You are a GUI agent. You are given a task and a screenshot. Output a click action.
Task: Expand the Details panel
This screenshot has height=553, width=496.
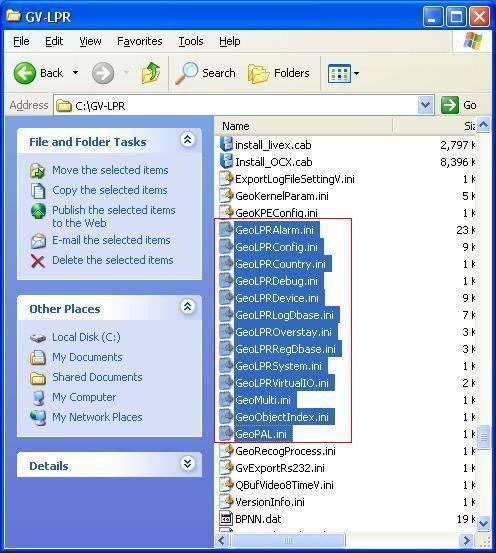(187, 463)
